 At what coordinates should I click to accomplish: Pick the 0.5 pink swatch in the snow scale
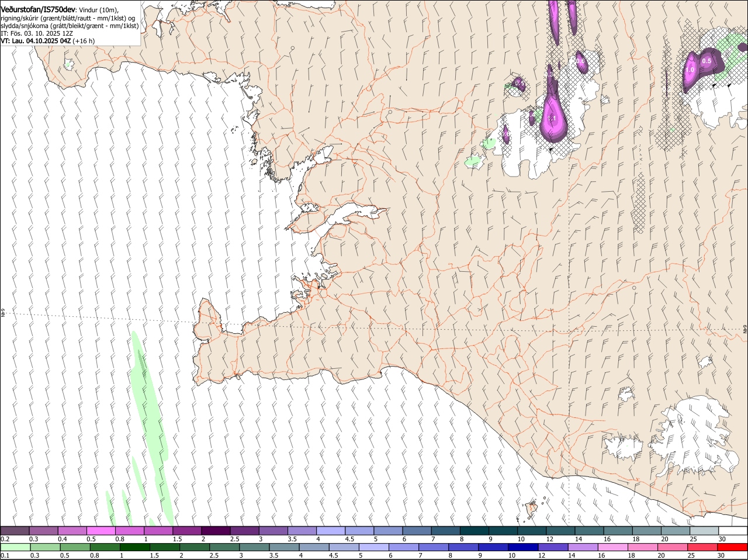[x=101, y=531]
